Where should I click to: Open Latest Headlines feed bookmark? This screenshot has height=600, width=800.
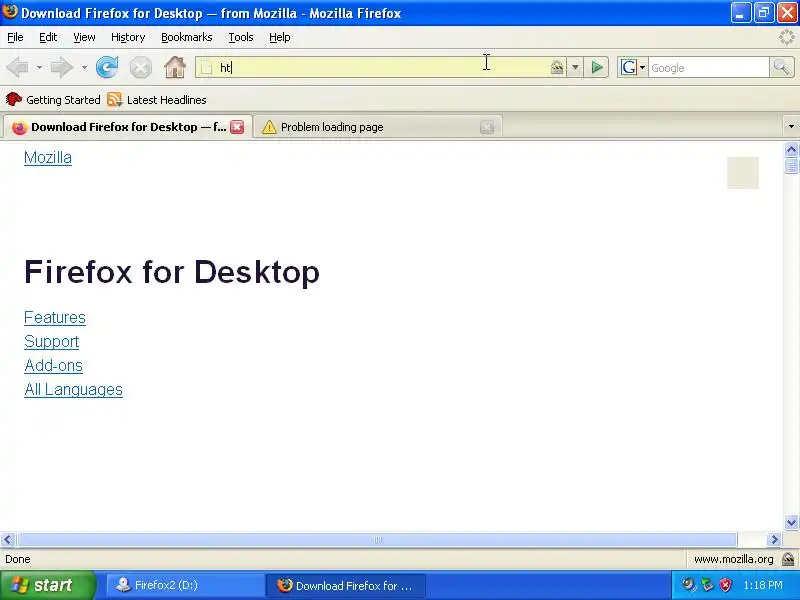(157, 99)
